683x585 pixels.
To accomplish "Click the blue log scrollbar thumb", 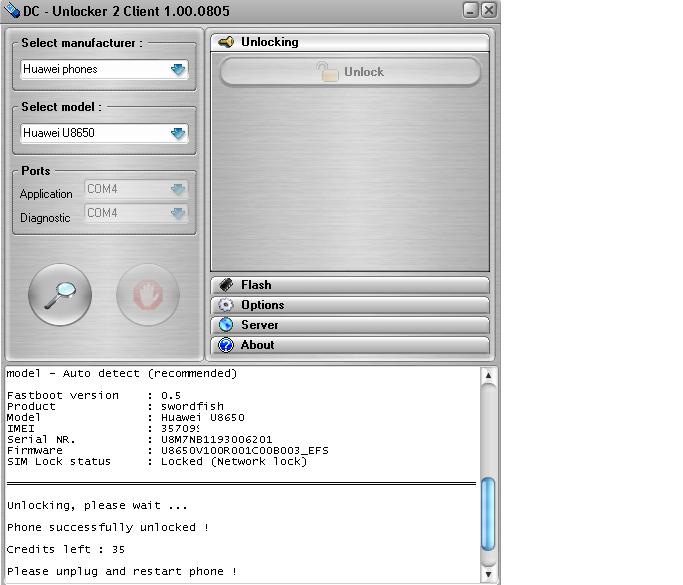I will click(x=489, y=514).
